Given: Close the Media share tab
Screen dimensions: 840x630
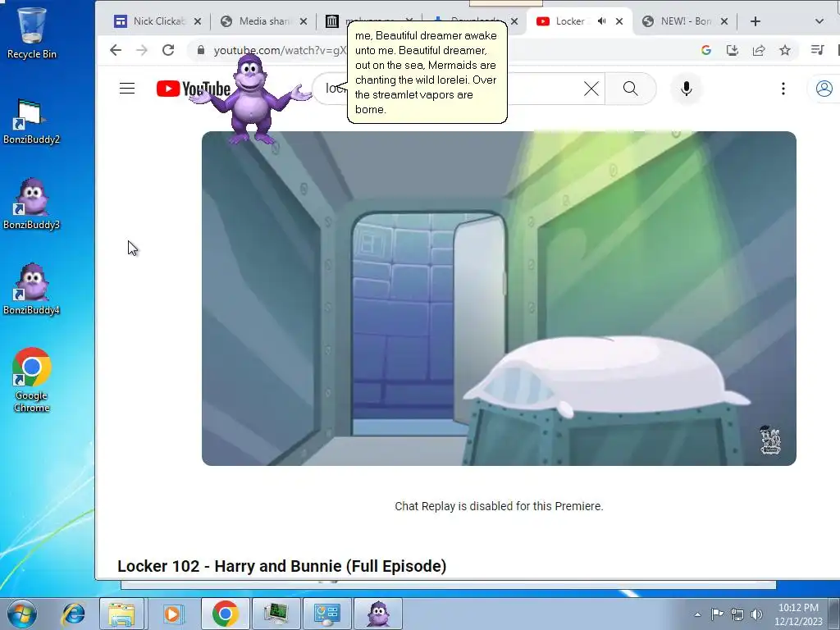Looking at the screenshot, I should [x=304, y=21].
